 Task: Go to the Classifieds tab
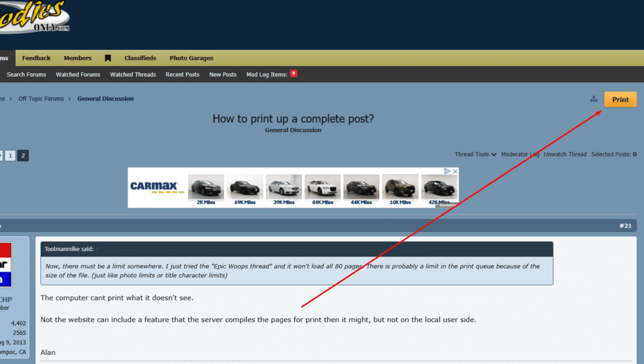pos(140,58)
